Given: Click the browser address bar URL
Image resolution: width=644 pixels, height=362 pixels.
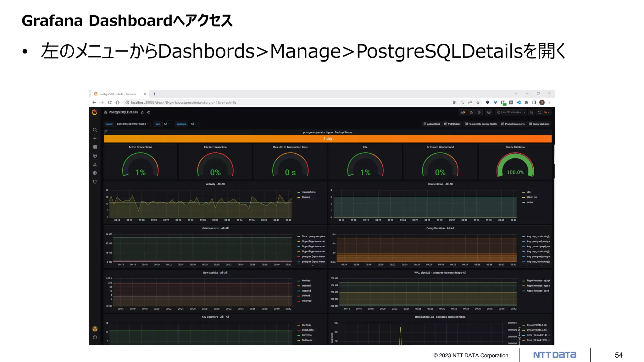Looking at the screenshot, I should point(184,102).
